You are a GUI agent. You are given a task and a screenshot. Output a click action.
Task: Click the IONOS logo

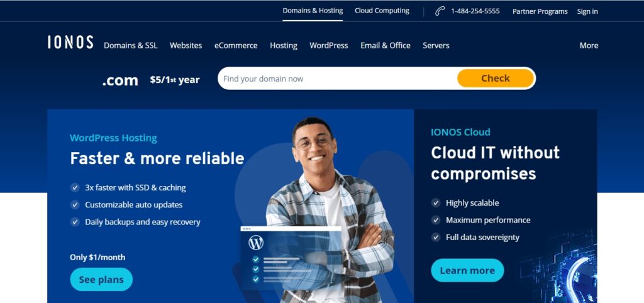[x=70, y=42]
